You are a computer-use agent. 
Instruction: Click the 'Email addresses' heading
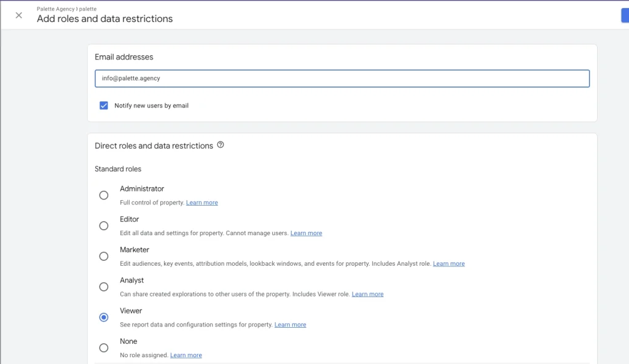(124, 57)
